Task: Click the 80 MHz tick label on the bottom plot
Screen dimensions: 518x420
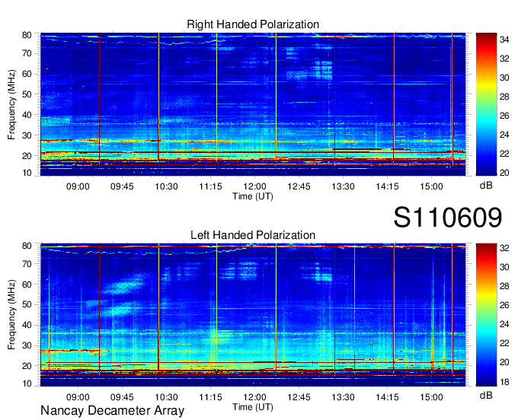Action: tap(27, 246)
